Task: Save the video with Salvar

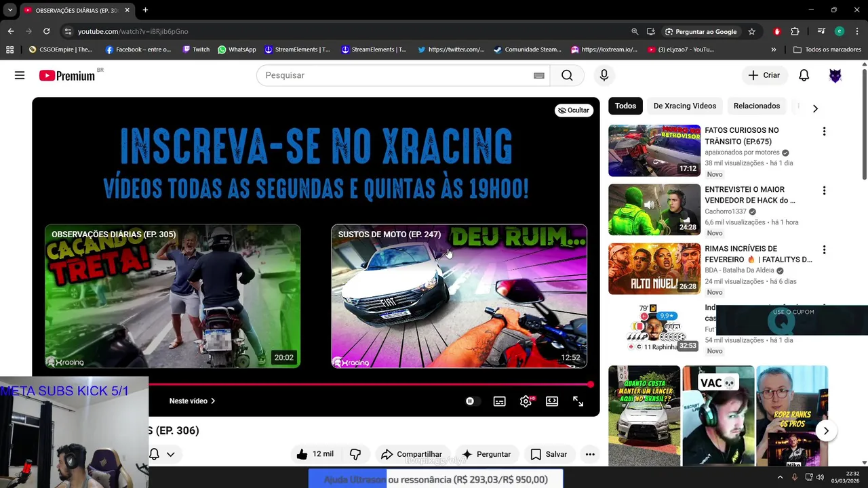Action: pyautogui.click(x=549, y=454)
